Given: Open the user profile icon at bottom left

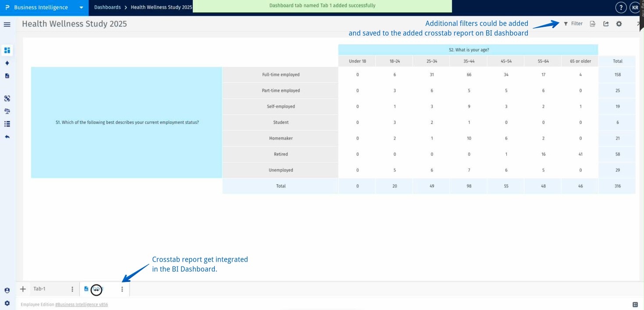Looking at the screenshot, I should coord(7,290).
